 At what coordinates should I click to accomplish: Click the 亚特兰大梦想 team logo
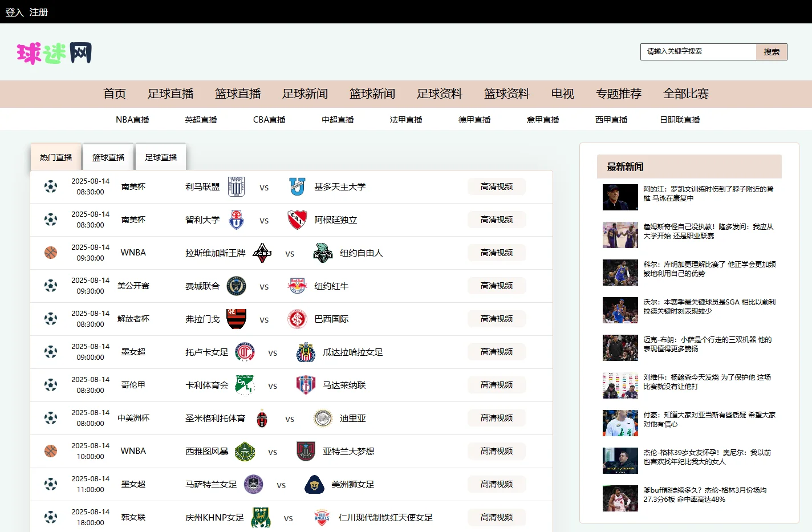[306, 451]
